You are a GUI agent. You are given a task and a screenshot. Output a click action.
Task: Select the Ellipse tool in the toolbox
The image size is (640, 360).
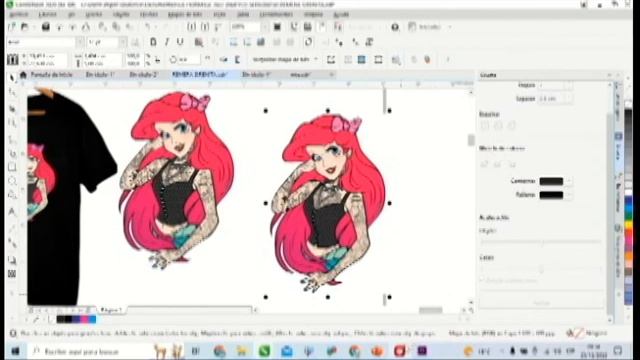(12, 181)
